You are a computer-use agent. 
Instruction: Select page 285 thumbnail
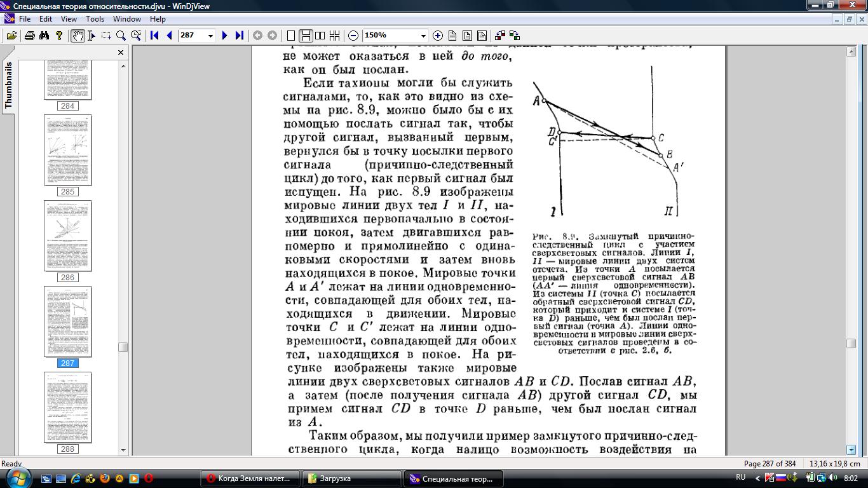pyautogui.click(x=67, y=150)
